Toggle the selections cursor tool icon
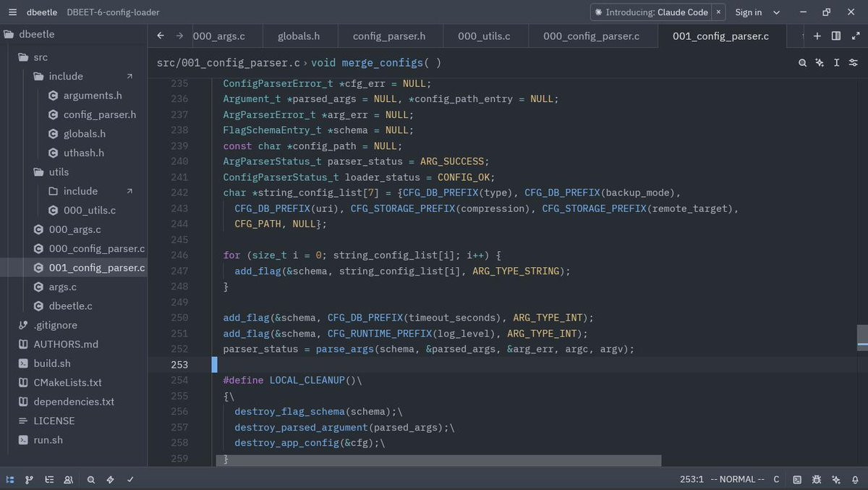 point(837,63)
